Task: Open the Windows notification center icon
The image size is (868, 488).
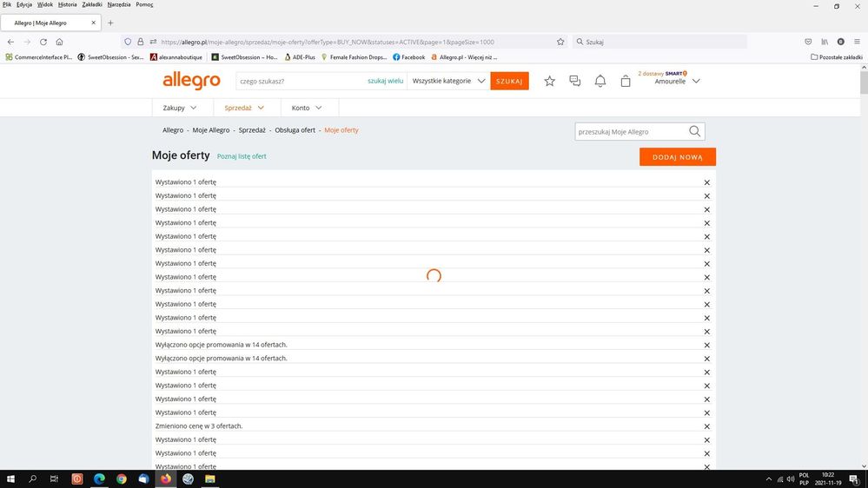Action: [854, 479]
